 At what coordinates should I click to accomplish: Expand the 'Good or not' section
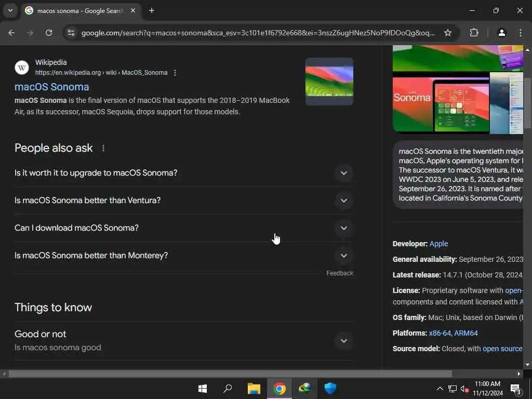coord(184,341)
